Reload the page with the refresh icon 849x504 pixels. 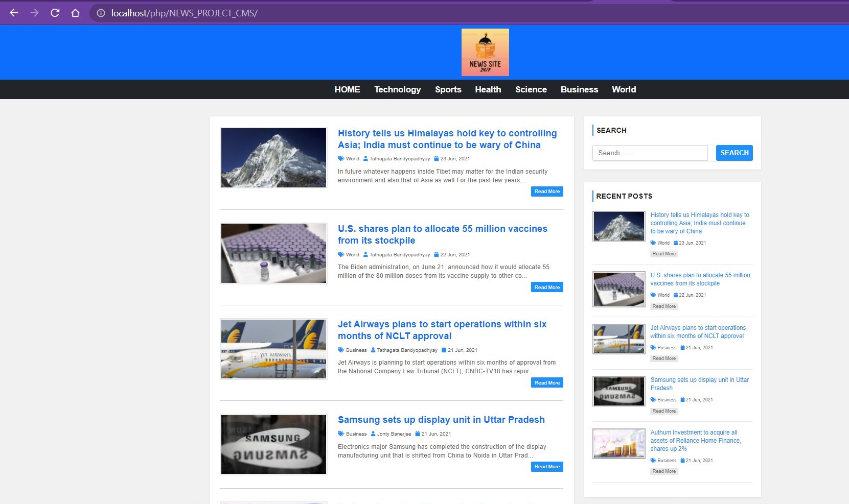pyautogui.click(x=55, y=13)
